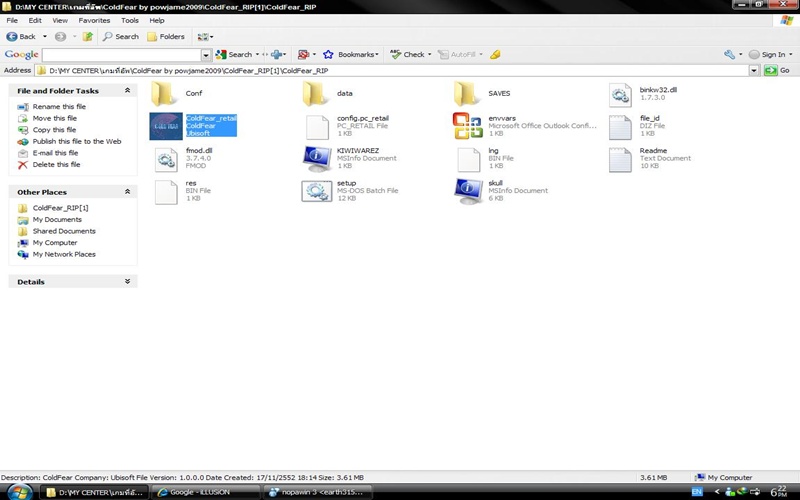Select the Readme text document icon

click(620, 159)
